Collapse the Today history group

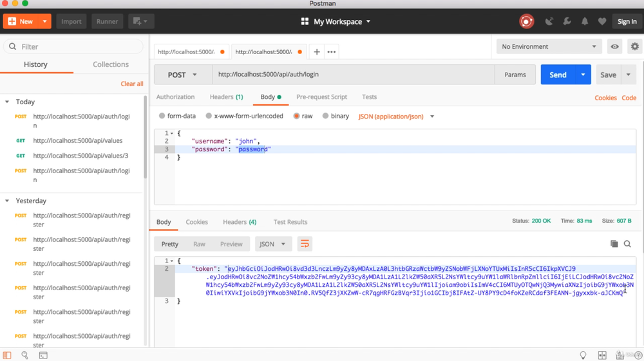tap(7, 102)
